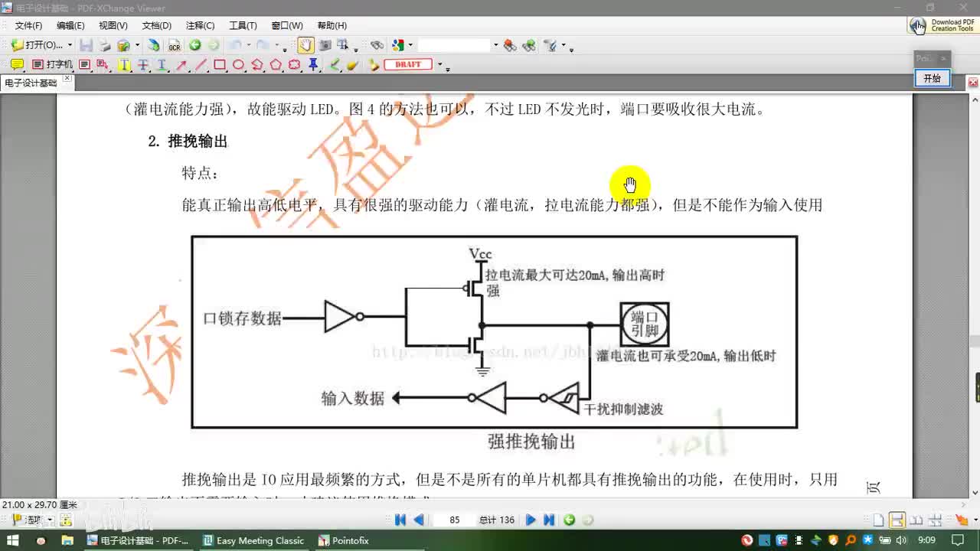Select the Typewriter tool

pos(53,65)
